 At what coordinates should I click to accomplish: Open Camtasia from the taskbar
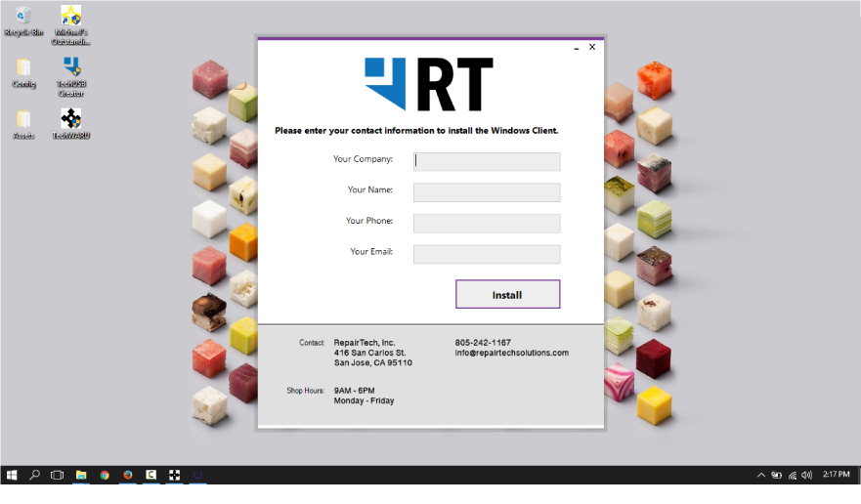click(151, 475)
